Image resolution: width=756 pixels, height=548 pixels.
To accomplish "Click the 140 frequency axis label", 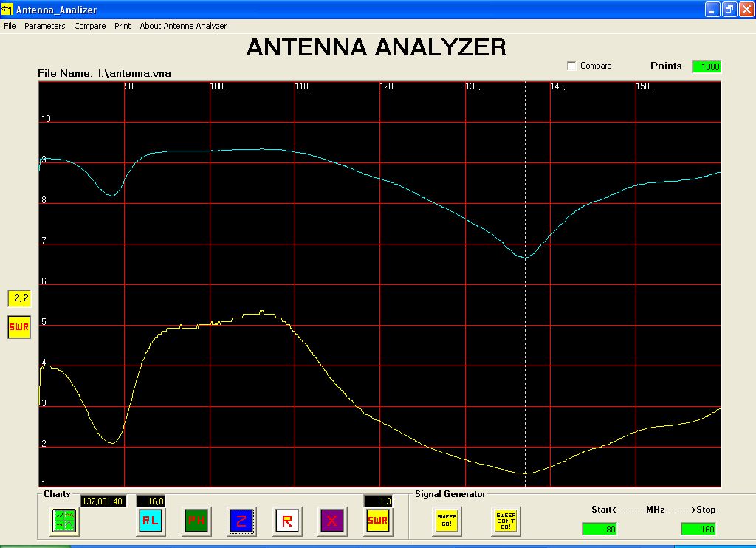I will [x=558, y=86].
